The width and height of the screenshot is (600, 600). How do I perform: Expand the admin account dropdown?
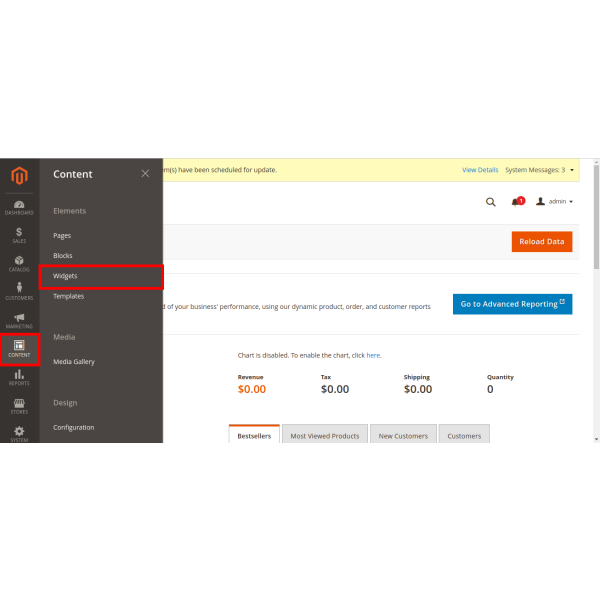click(x=555, y=201)
